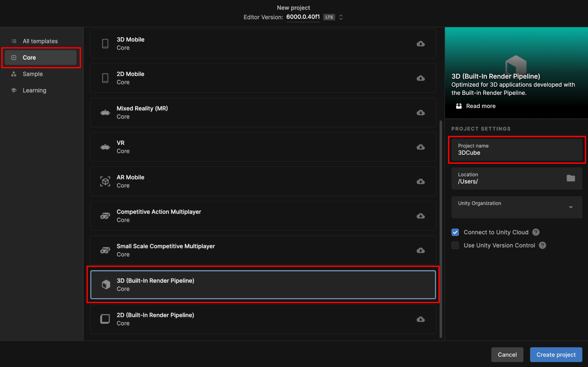This screenshot has width=588, height=367.
Task: Open the Location folder browse icon
Action: (571, 178)
